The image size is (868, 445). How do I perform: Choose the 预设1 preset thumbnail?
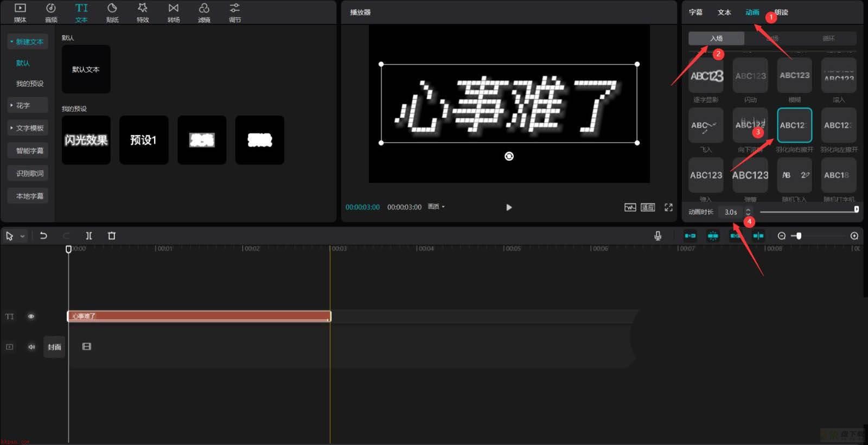[x=144, y=140]
